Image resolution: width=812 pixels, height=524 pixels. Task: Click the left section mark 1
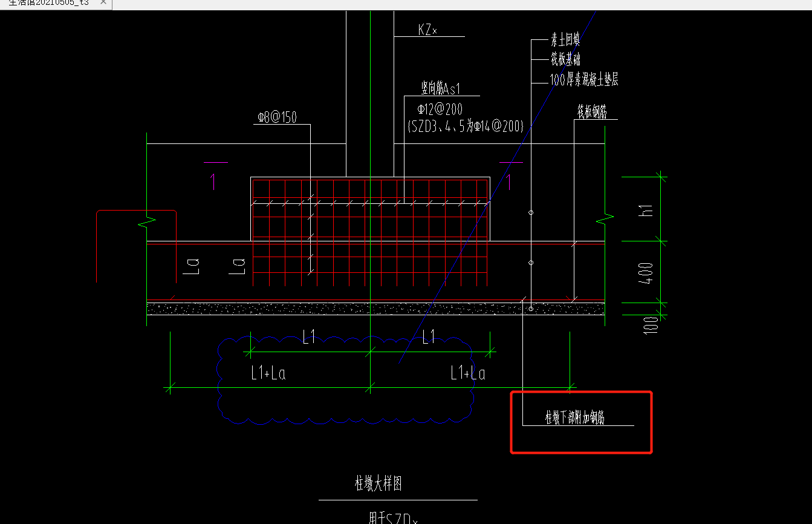click(x=213, y=181)
